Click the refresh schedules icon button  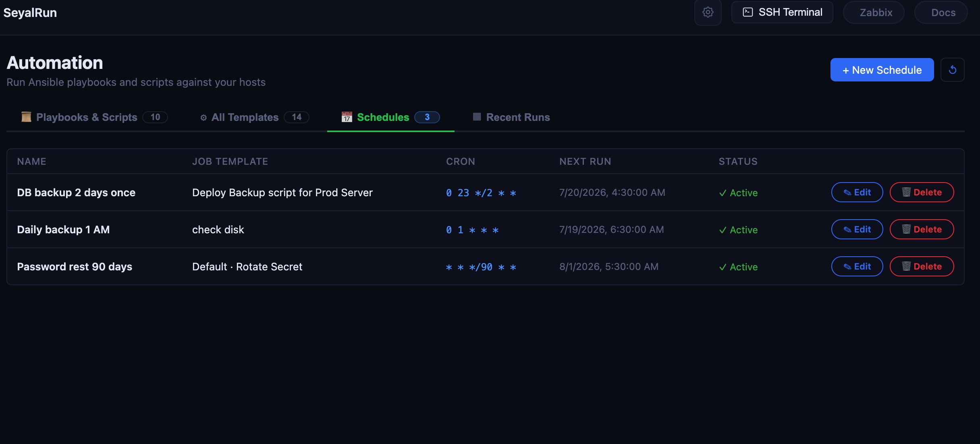coord(952,70)
